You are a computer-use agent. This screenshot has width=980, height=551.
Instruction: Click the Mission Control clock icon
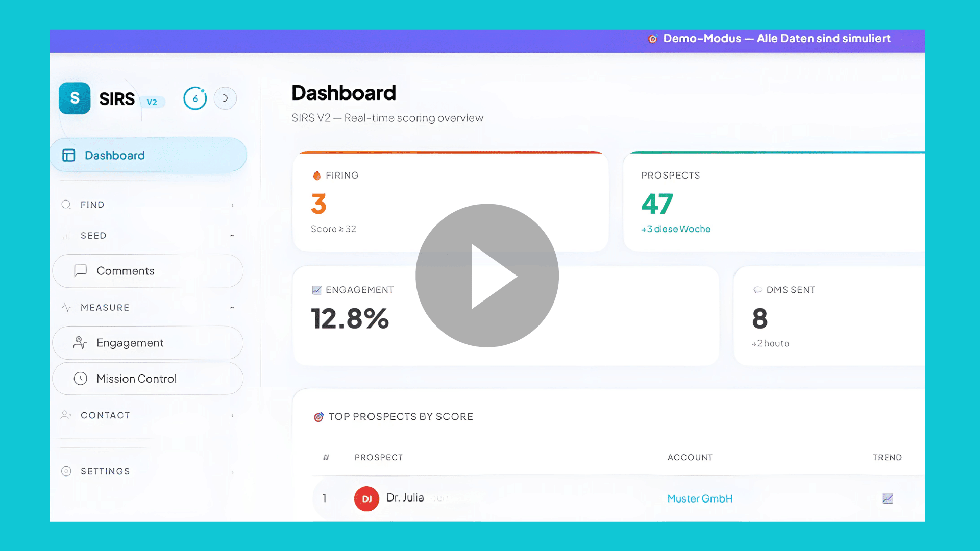(81, 379)
